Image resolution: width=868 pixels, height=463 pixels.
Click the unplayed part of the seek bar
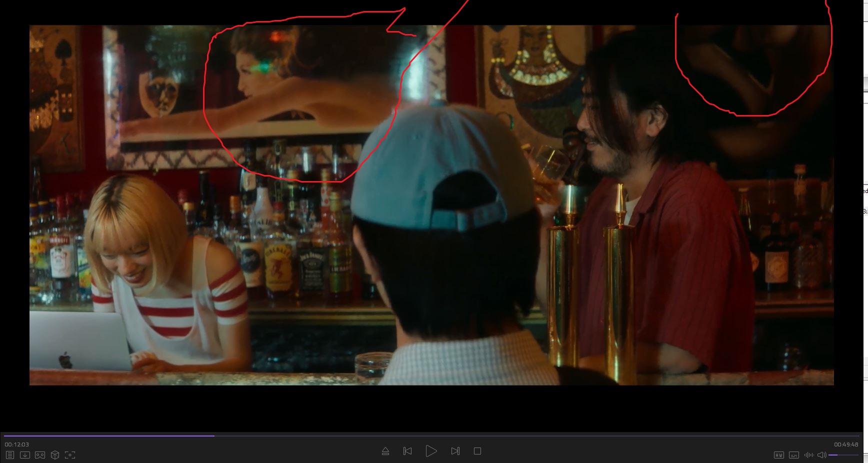pos(500,436)
